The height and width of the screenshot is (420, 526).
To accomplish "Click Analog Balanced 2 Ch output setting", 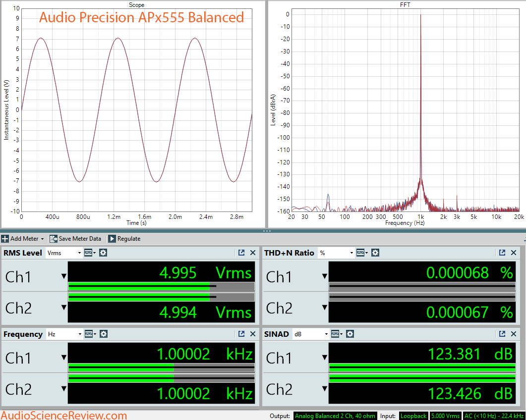I will pyautogui.click(x=335, y=416).
